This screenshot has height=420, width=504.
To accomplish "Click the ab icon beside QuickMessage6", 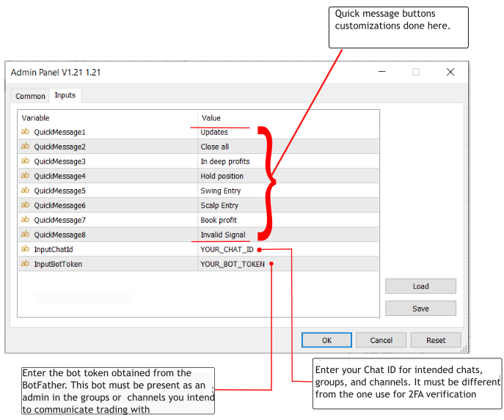I will 25,205.
